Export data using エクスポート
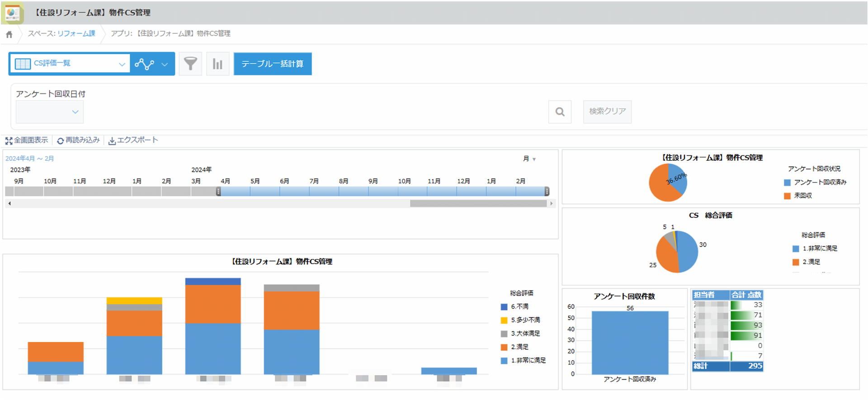 point(133,141)
